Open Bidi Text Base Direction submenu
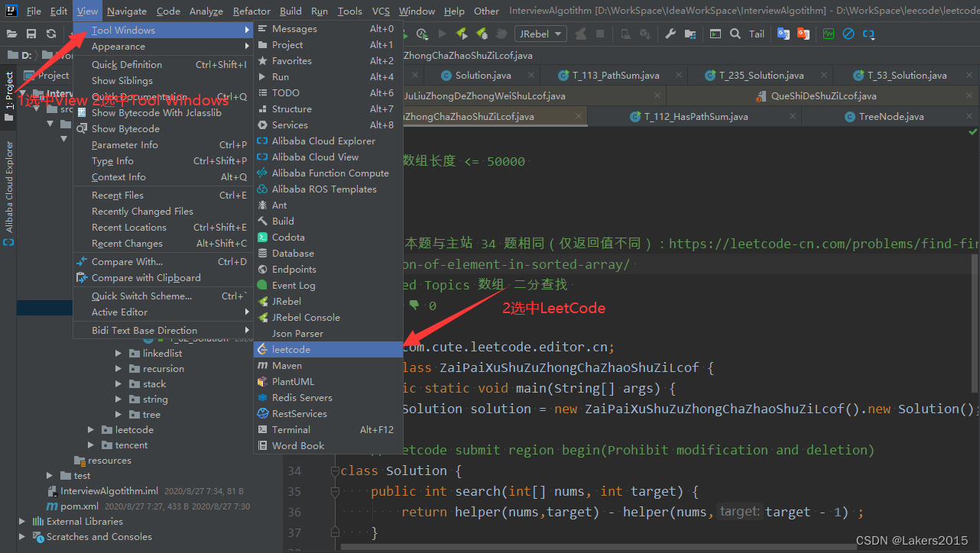Image resolution: width=980 pixels, height=553 pixels. [163, 330]
